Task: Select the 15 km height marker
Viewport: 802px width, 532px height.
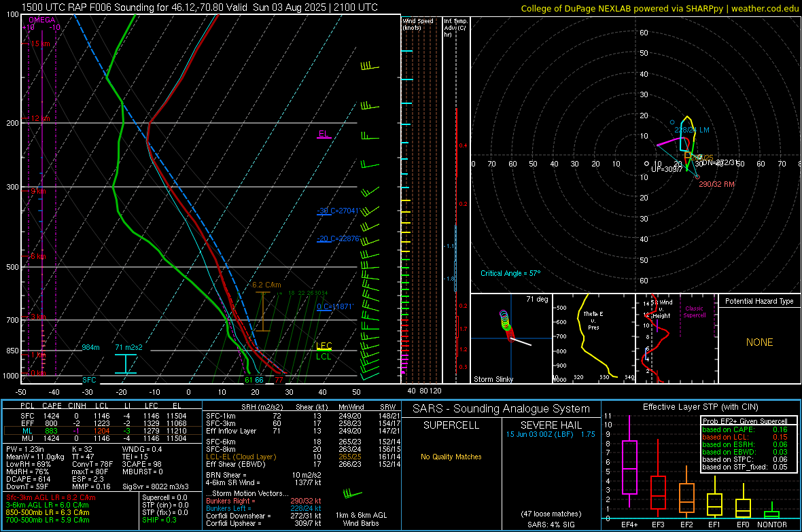Action: pos(40,43)
